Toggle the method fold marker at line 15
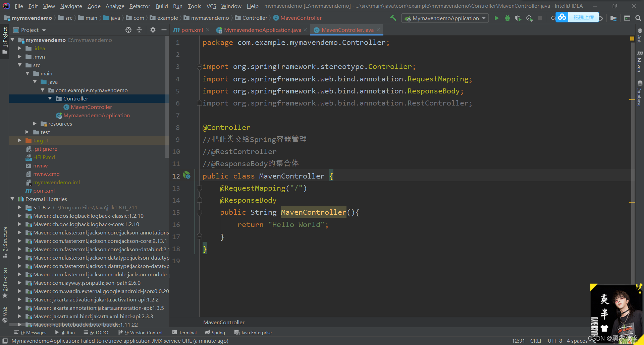This screenshot has width=644, height=345. tap(199, 212)
